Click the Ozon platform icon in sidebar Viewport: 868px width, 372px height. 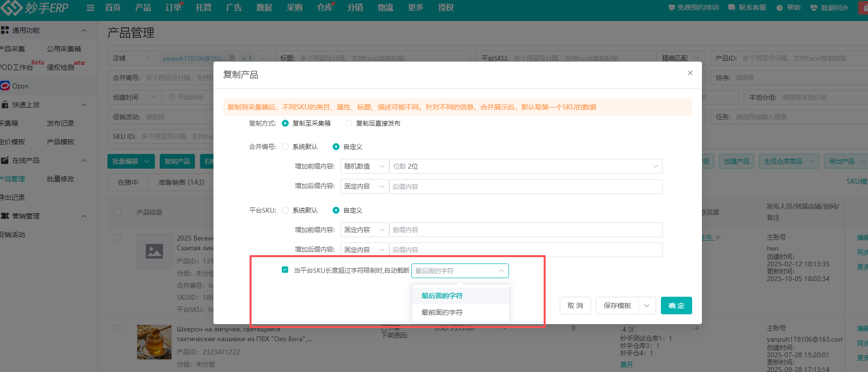pyautogui.click(x=5, y=86)
